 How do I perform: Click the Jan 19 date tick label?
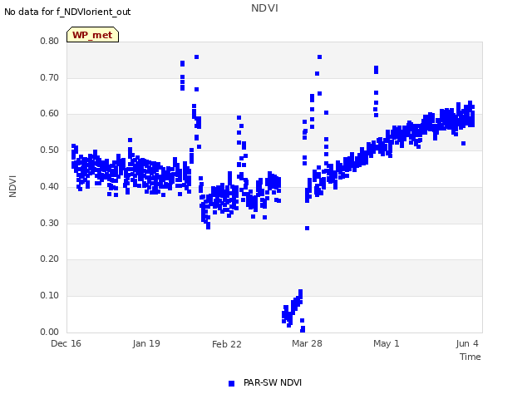pyautogui.click(x=146, y=343)
